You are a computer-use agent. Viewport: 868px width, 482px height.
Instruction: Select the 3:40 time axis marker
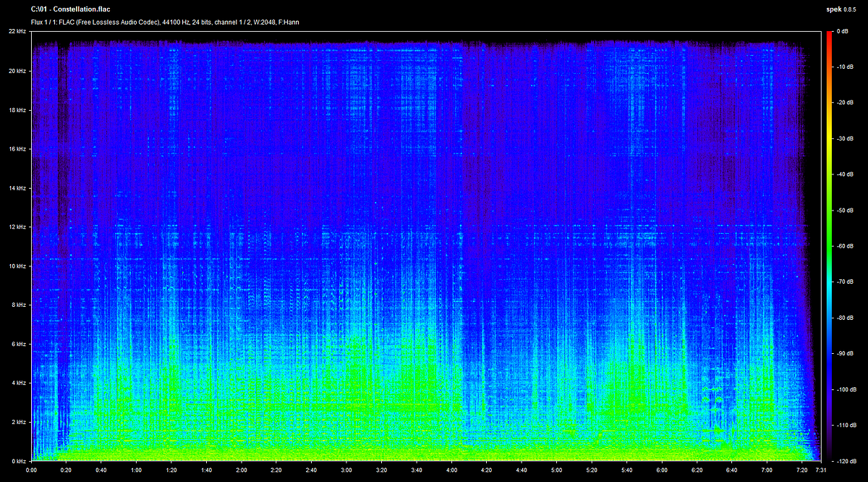(x=417, y=470)
